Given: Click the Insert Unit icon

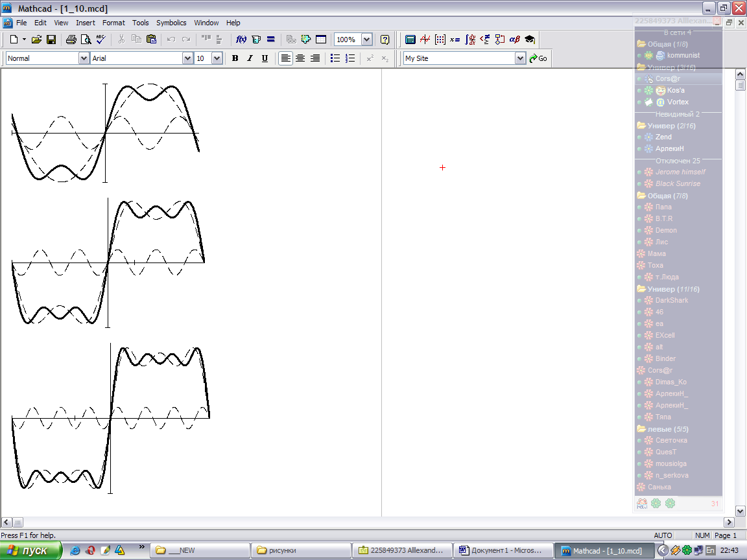Looking at the screenshot, I should (x=256, y=40).
